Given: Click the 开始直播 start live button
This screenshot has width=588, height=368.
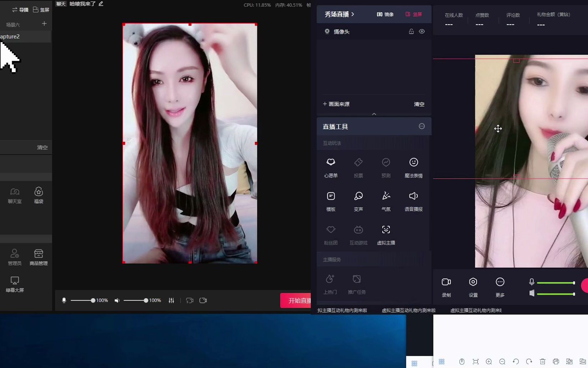Looking at the screenshot, I should [x=296, y=300].
